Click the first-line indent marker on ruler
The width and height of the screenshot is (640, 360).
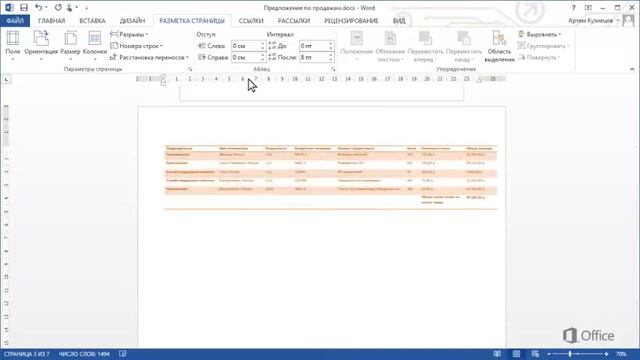coord(163,76)
